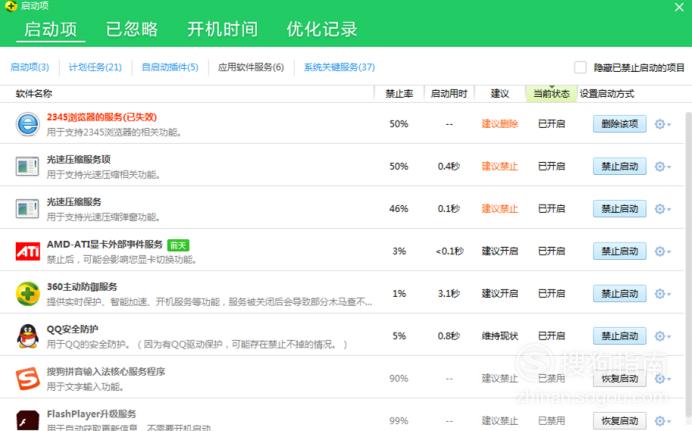Viewport: 692px width, 431px height.
Task: Click the 光速压缩服务 row icon
Action: pos(27,209)
